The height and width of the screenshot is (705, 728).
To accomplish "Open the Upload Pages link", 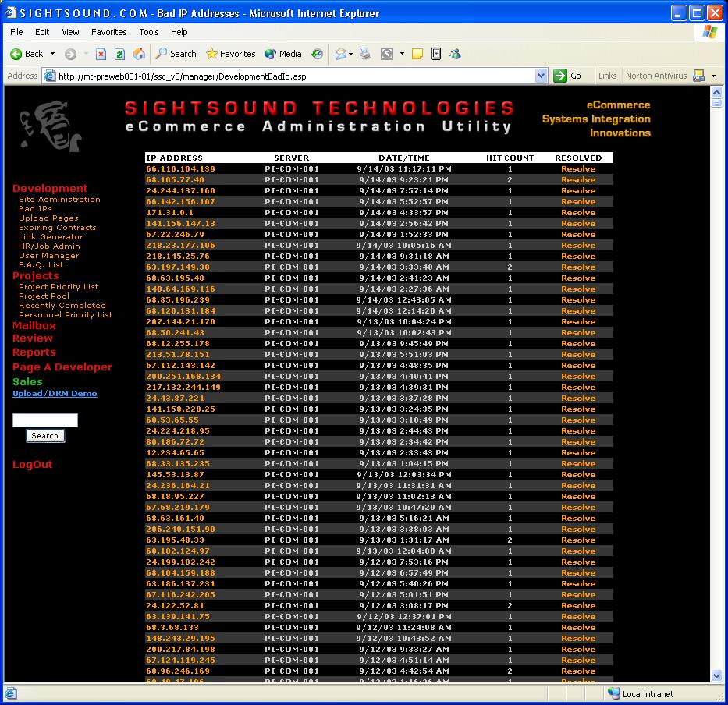I will coord(48,218).
